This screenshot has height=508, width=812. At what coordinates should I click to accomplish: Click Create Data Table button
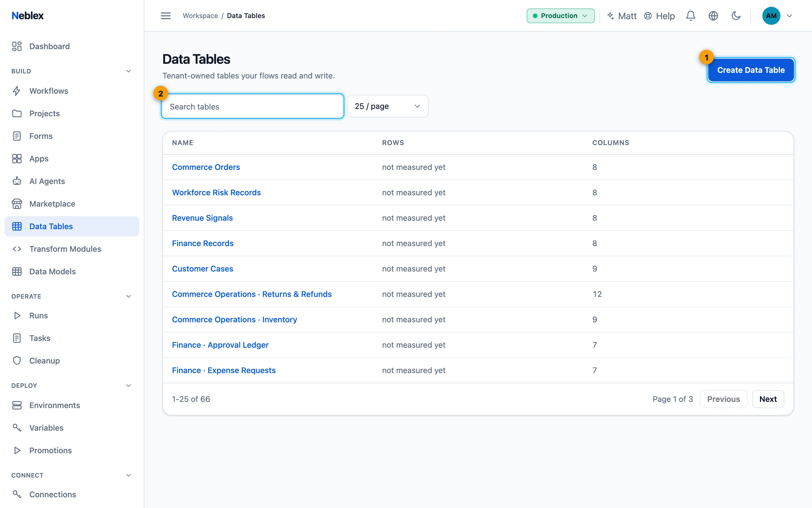[x=751, y=70]
